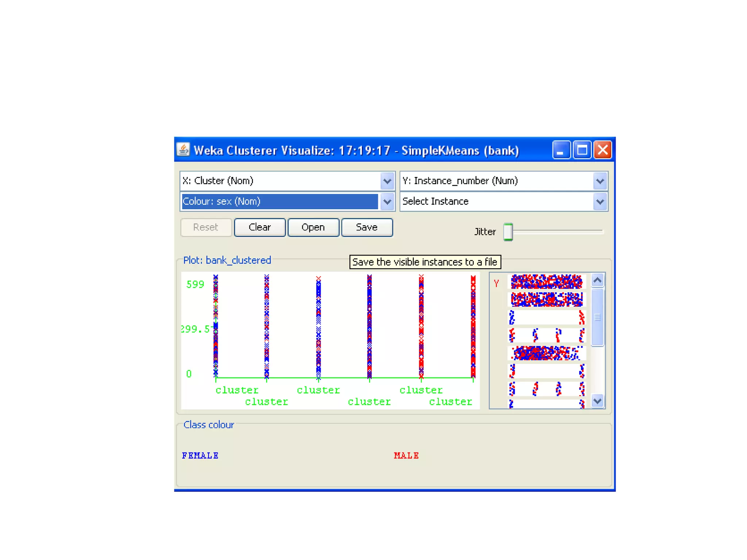The image size is (747, 560).
Task: Maximize the Weka Clusterer Visualize window
Action: click(582, 150)
